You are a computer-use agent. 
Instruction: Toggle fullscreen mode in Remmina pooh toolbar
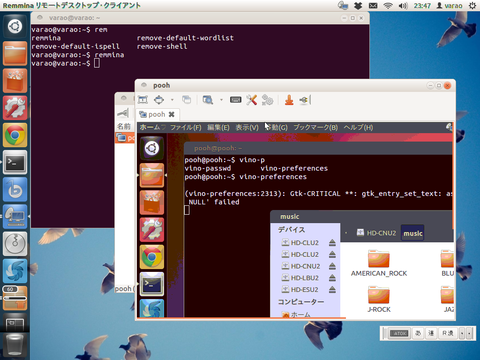tap(143, 100)
